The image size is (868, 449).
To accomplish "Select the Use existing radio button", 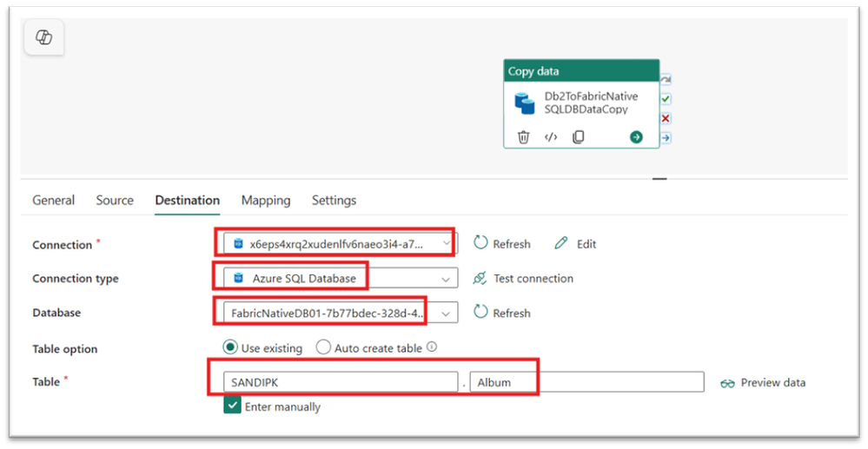I will (x=229, y=347).
